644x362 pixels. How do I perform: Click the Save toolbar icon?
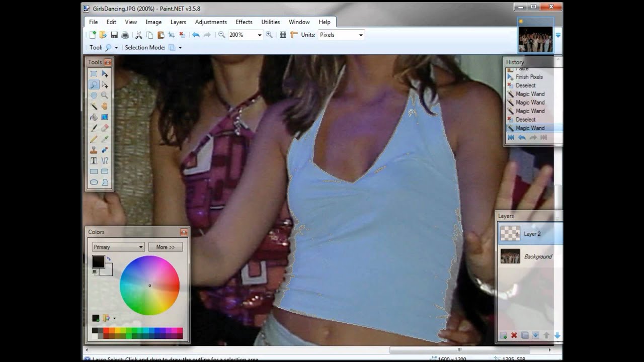coord(114,35)
